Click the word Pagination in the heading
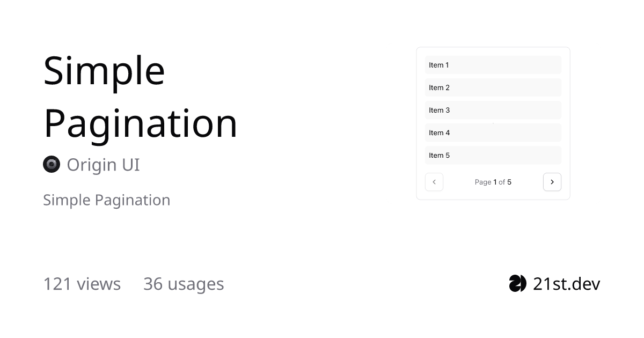This screenshot has width=644, height=338. (x=140, y=123)
